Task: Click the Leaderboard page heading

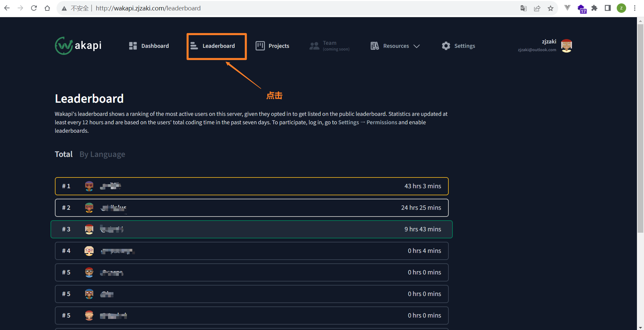Action: pyautogui.click(x=89, y=99)
